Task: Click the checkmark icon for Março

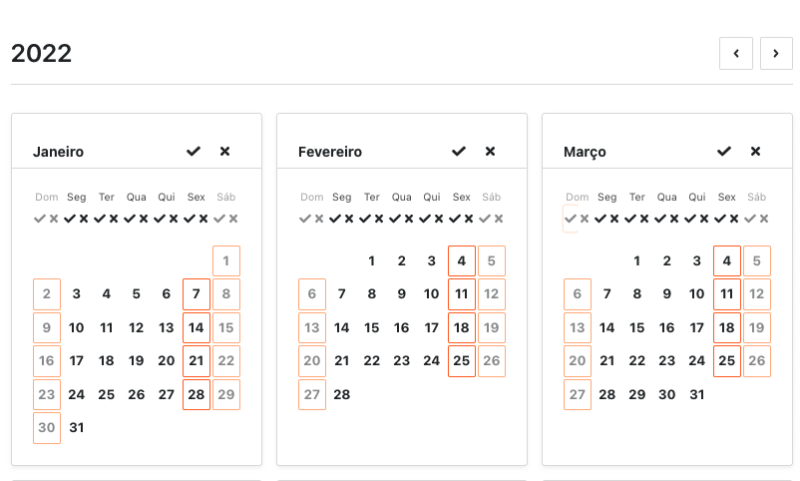Action: click(724, 151)
